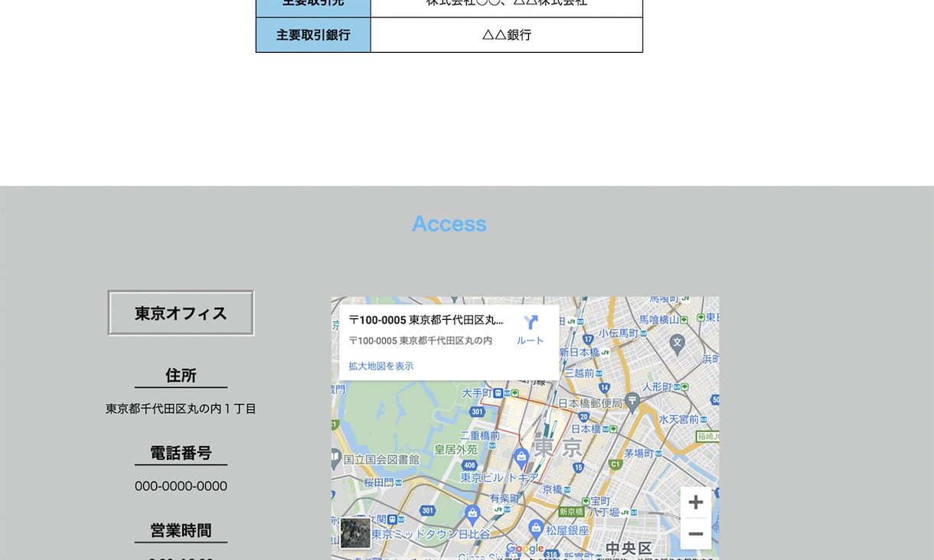Click the 水天宮前 station label
934x560 pixels.
click(680, 419)
